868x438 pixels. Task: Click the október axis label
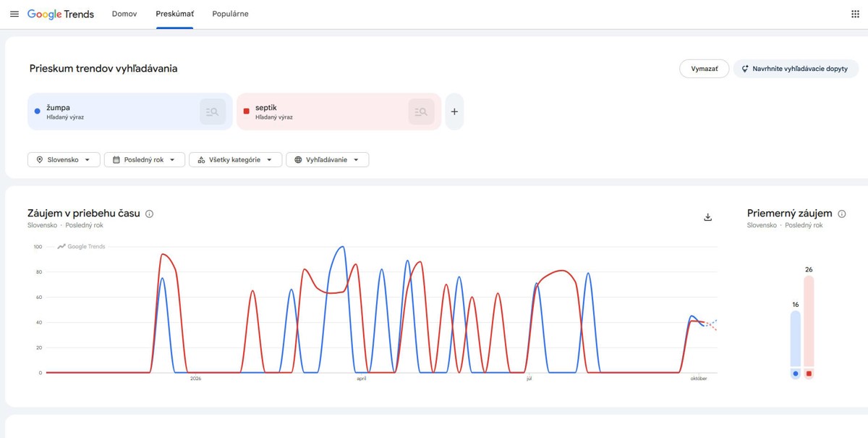698,379
